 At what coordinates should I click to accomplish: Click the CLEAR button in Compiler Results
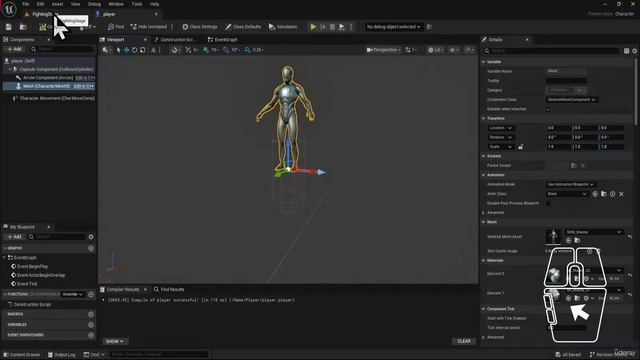(x=464, y=341)
